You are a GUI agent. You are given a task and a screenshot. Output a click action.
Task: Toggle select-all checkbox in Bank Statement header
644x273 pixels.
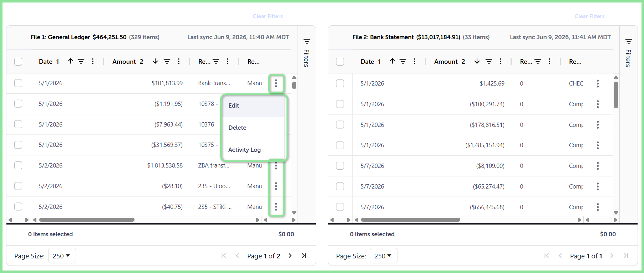(x=340, y=62)
